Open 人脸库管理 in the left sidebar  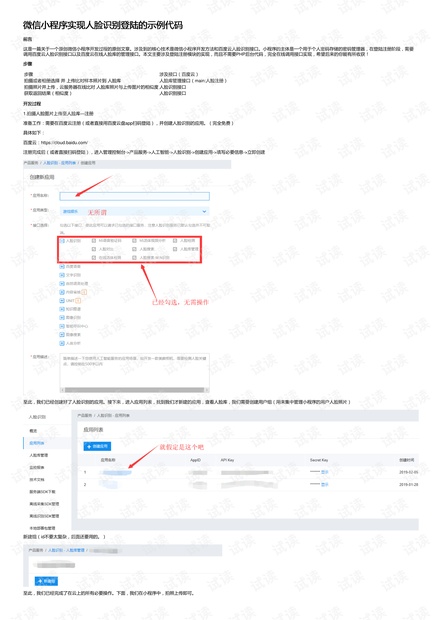click(39, 456)
